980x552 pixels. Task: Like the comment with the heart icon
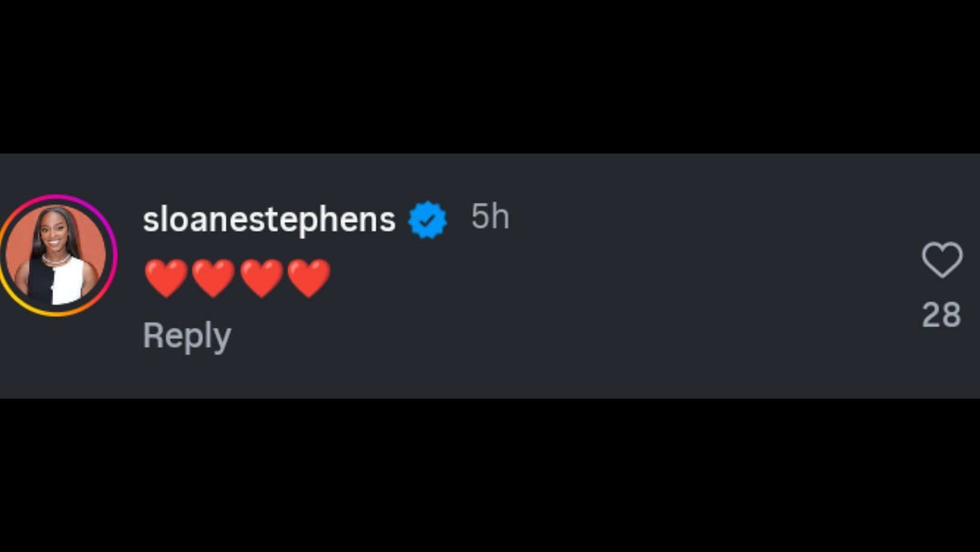(x=942, y=260)
